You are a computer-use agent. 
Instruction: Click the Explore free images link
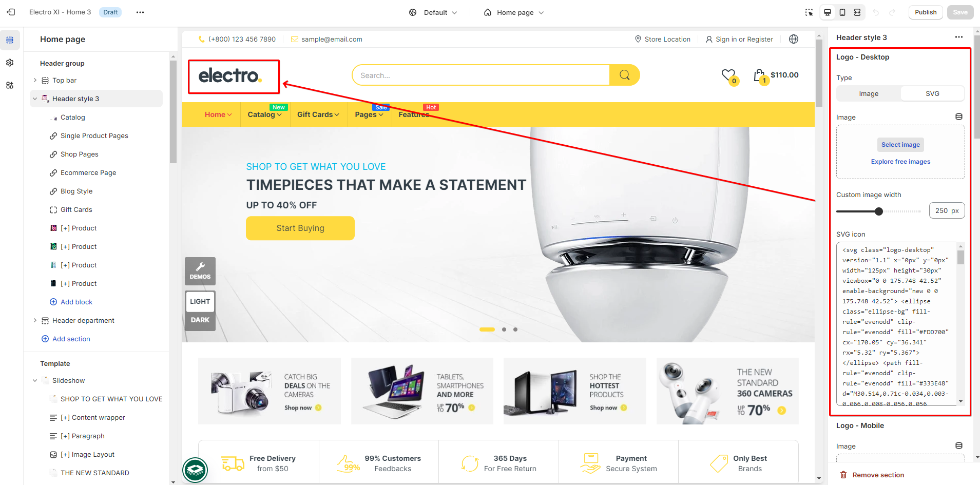(900, 162)
